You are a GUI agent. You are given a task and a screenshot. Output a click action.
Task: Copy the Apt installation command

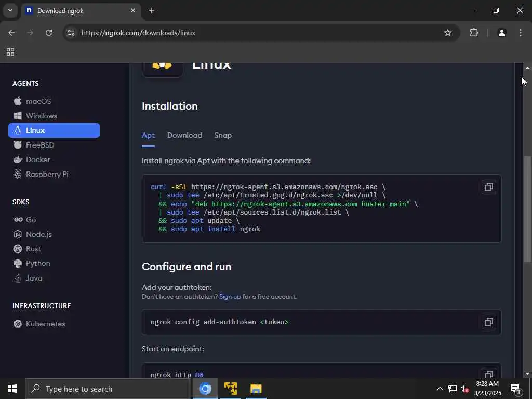click(488, 187)
